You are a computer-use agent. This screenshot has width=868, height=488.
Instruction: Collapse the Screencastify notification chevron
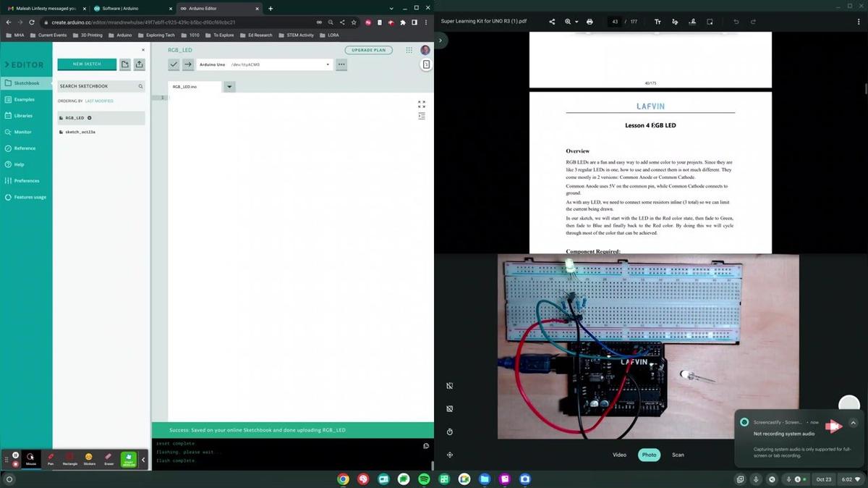(x=853, y=423)
